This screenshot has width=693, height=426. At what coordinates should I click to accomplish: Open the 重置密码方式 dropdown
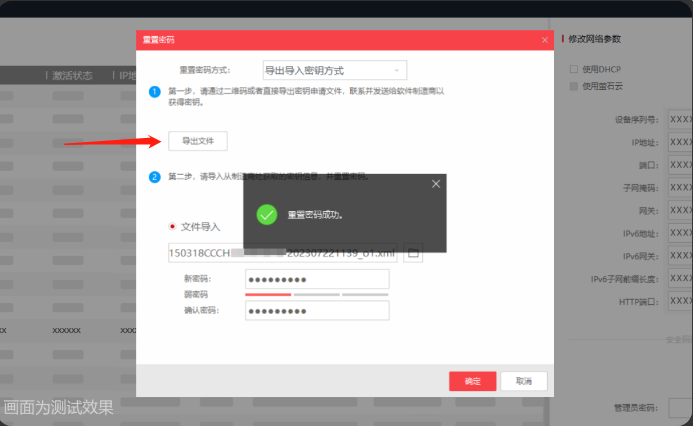click(x=335, y=70)
